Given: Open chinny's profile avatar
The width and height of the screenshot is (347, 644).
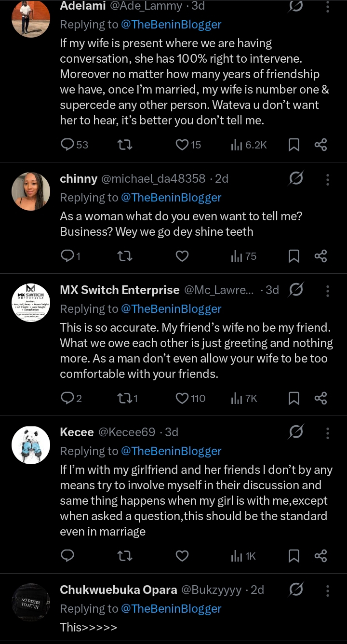Looking at the screenshot, I should 31,191.
